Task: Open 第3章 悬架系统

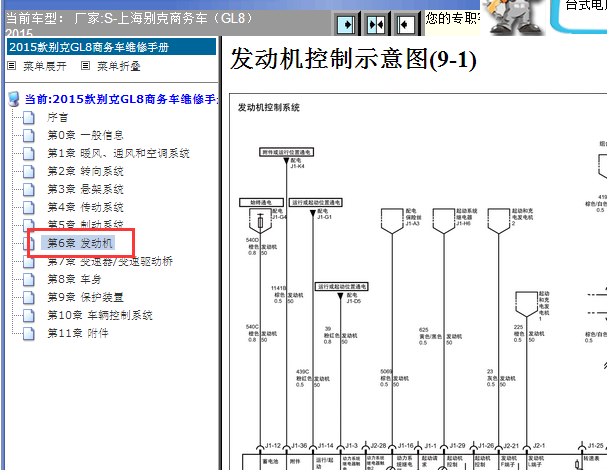Action: coord(85,189)
